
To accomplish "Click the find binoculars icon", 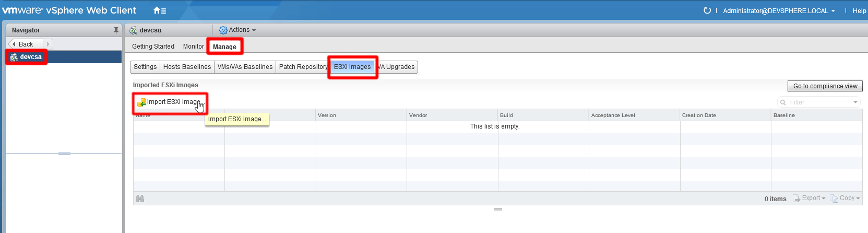I will [x=140, y=199].
